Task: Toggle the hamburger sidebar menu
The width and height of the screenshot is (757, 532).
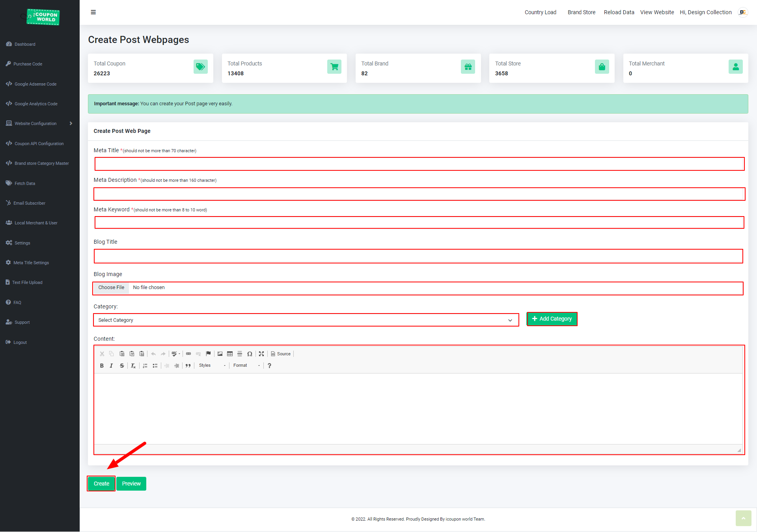Action: pos(93,12)
